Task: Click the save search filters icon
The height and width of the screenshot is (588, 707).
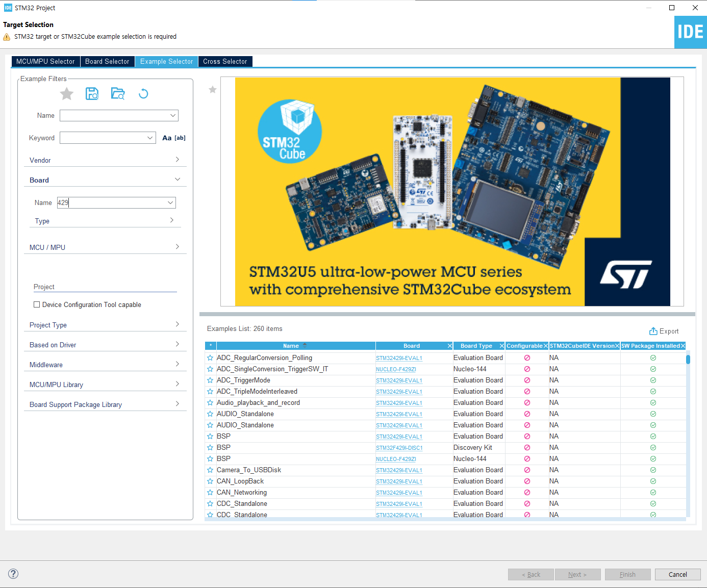Action: [x=92, y=93]
